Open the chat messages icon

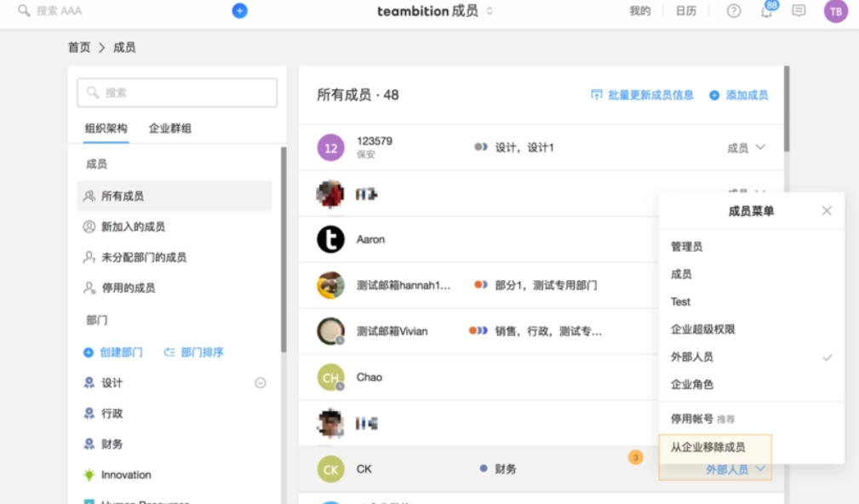click(799, 11)
